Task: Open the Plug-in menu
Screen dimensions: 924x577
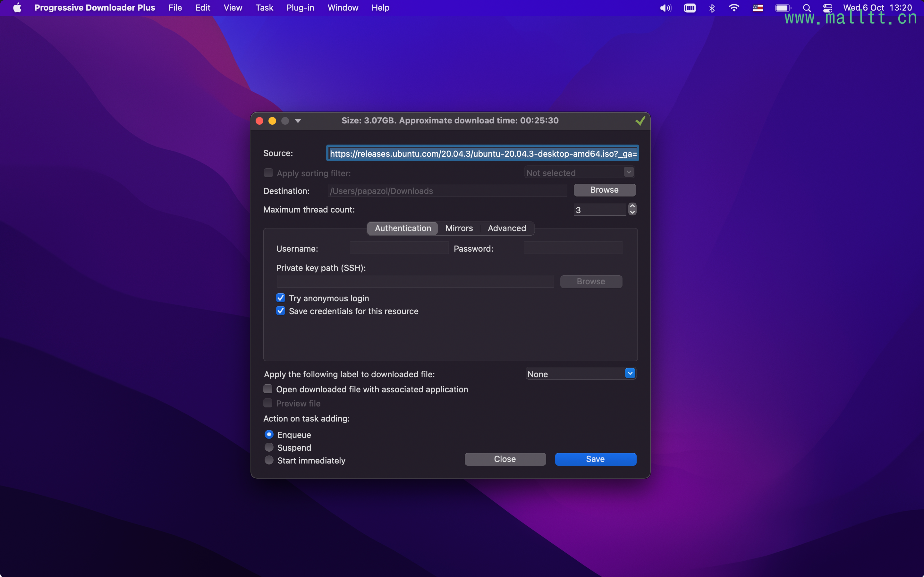Action: click(300, 8)
